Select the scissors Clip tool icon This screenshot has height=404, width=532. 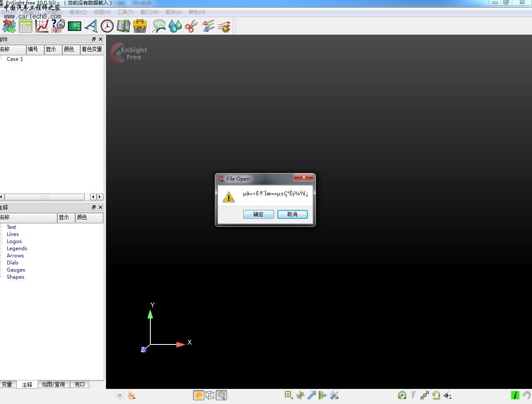coord(191,26)
